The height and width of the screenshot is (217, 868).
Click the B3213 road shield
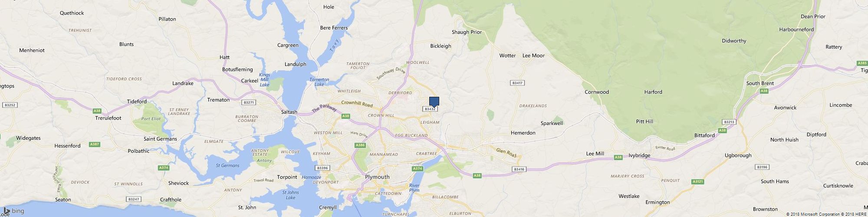coord(729,122)
